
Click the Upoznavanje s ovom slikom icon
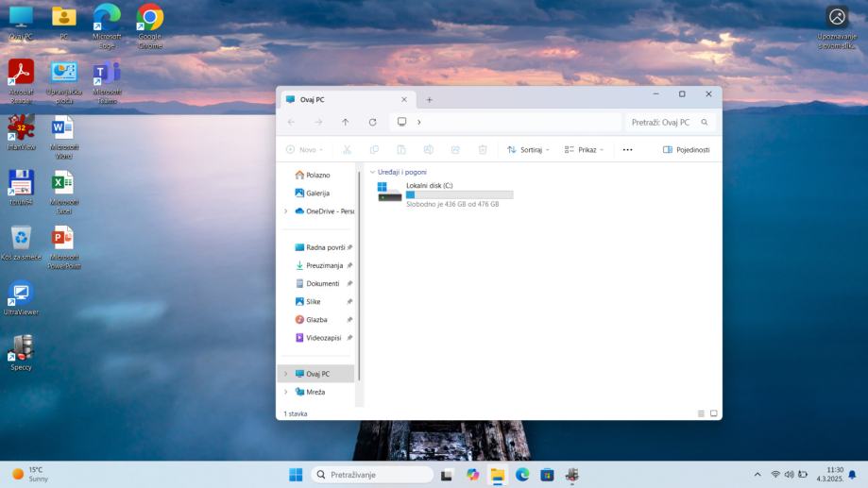pyautogui.click(x=837, y=26)
